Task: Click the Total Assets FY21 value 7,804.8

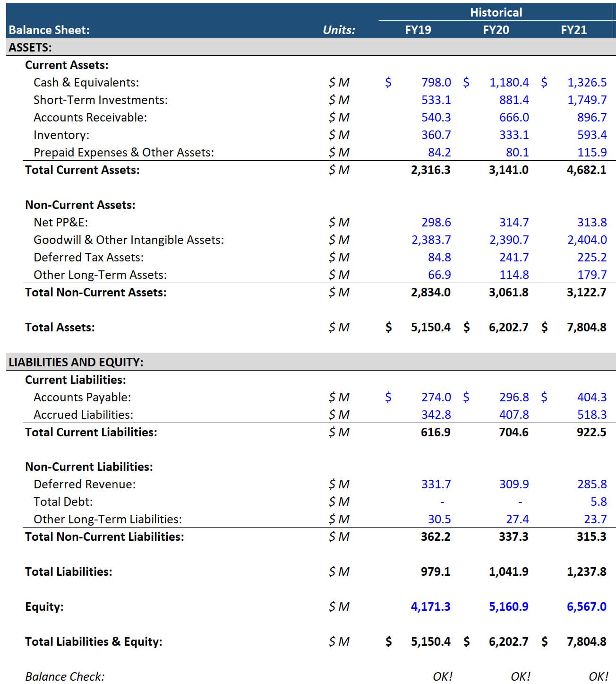Action: pyautogui.click(x=587, y=327)
